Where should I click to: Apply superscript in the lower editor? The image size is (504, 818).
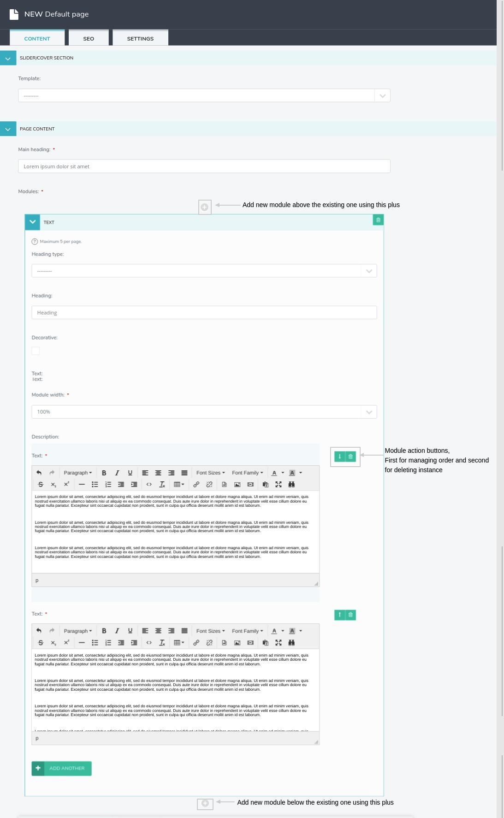(x=66, y=642)
